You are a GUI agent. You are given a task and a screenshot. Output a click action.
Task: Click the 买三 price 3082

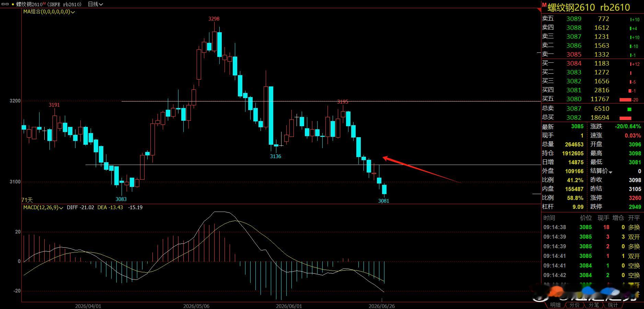[574, 81]
